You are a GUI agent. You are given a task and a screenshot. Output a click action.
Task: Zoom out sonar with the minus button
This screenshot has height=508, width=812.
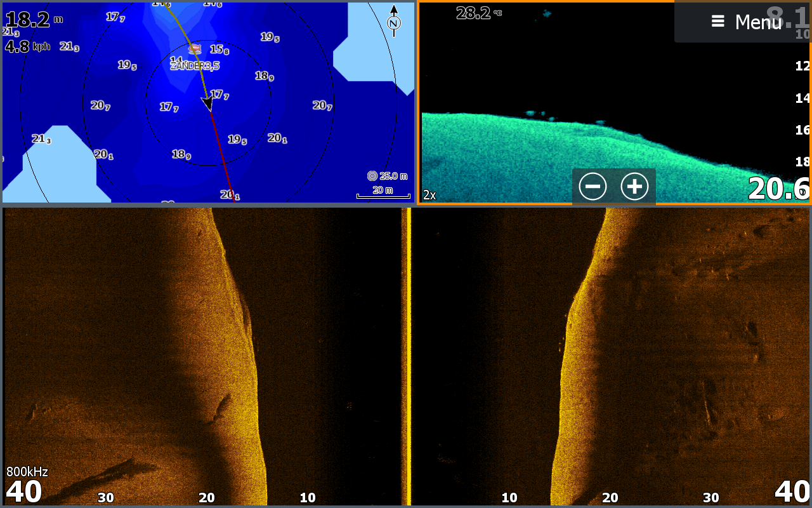[593, 187]
